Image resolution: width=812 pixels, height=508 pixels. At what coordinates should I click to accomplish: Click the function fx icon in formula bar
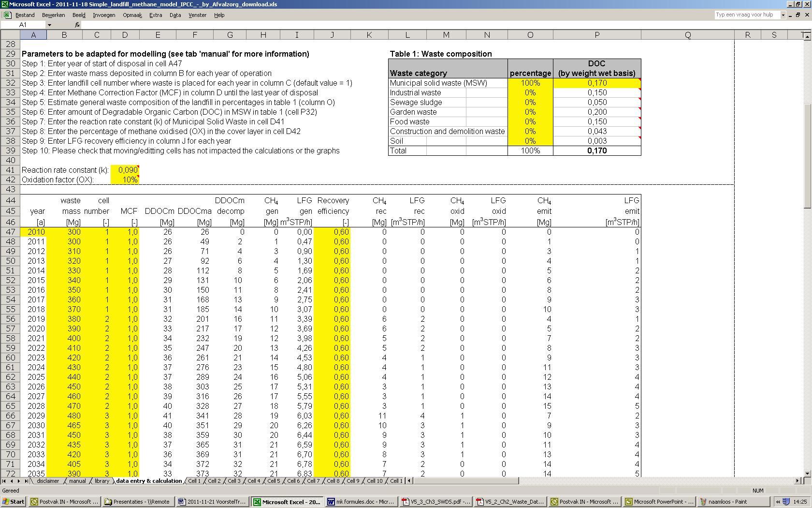point(77,25)
